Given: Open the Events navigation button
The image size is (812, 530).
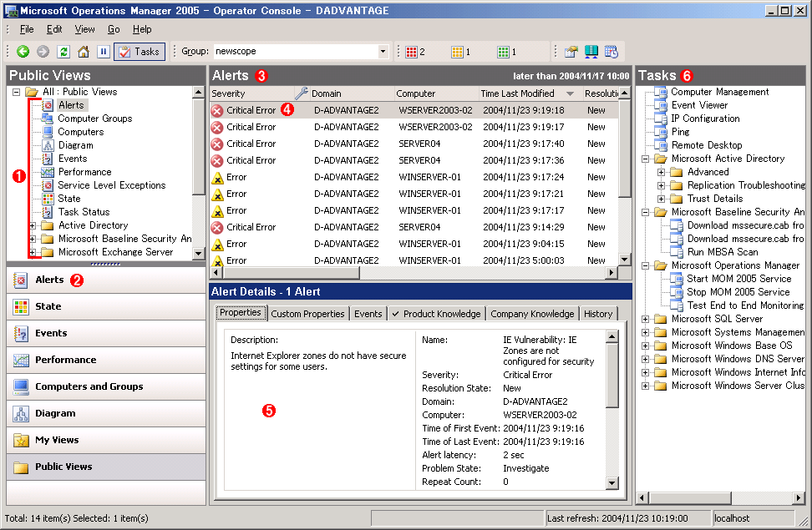Looking at the screenshot, I should [106, 333].
